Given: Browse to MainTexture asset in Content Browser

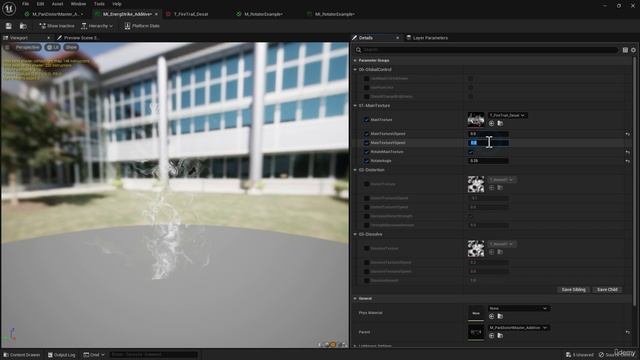Looking at the screenshot, I should pyautogui.click(x=500, y=123).
